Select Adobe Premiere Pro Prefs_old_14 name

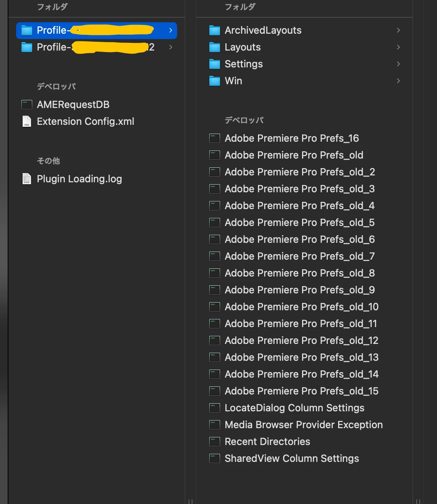coord(302,374)
